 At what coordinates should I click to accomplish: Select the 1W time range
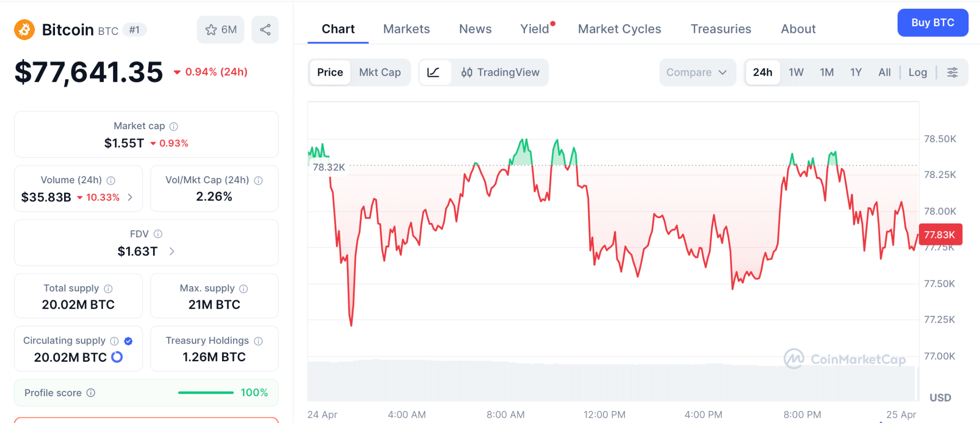pos(796,72)
